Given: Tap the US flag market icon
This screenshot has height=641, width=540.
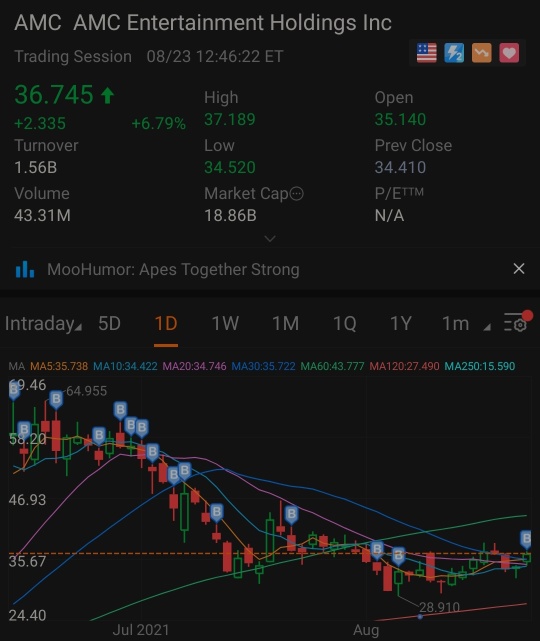Looking at the screenshot, I should 426,53.
